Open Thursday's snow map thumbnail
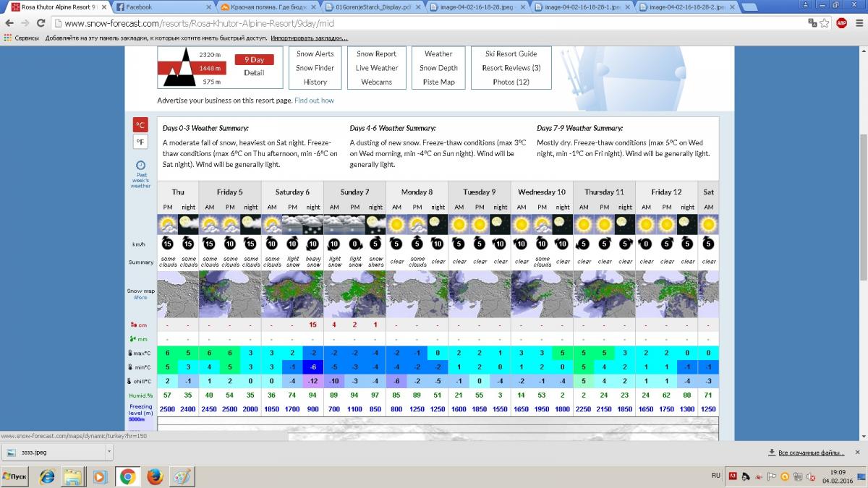This screenshot has height=488, width=868. 177,294
